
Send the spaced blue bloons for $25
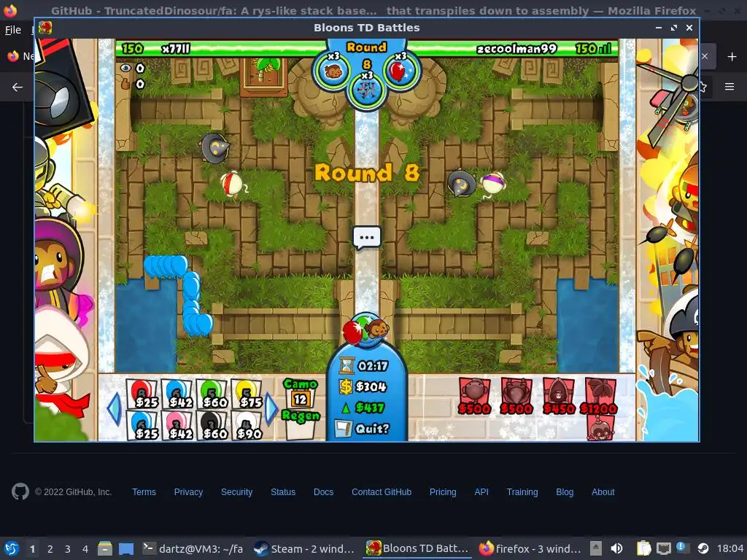[142, 425]
